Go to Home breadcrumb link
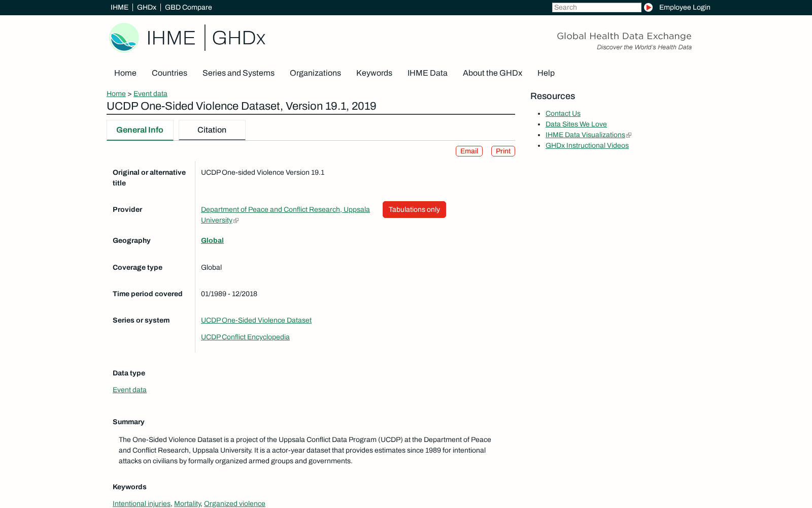The width and height of the screenshot is (812, 508). 116,93
